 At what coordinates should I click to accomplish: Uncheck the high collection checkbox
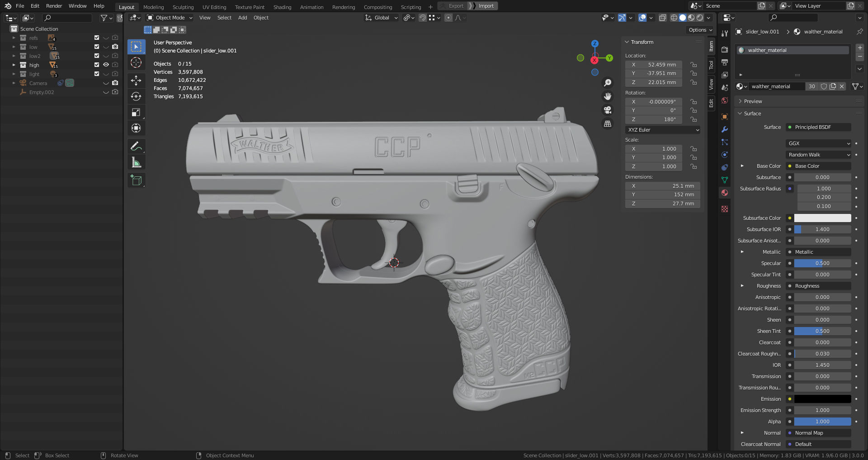(96, 65)
